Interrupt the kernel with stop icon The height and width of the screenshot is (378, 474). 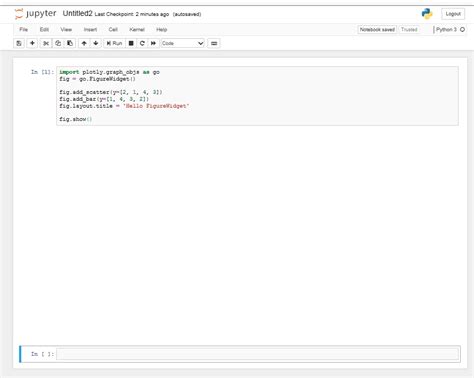pyautogui.click(x=131, y=43)
